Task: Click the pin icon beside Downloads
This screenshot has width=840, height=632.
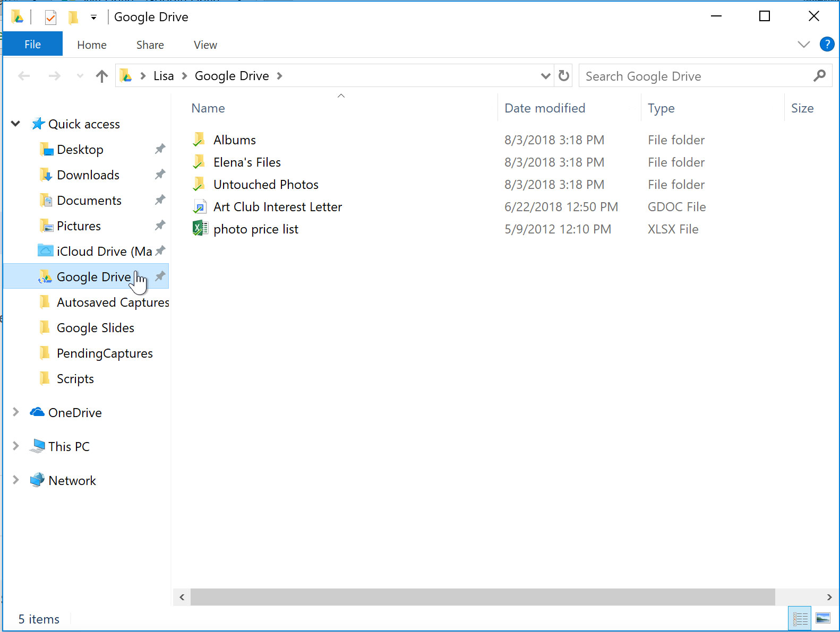Action: 160,175
